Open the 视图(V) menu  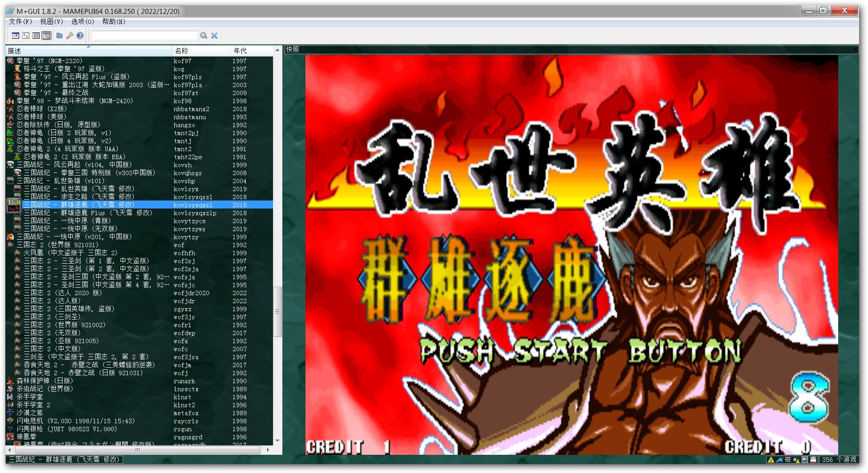tap(52, 21)
